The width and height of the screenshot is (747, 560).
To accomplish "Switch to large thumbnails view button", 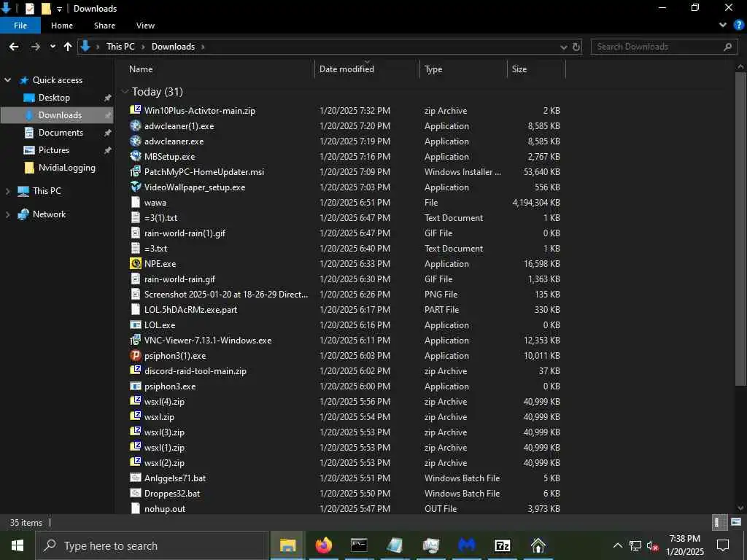I will [x=736, y=522].
